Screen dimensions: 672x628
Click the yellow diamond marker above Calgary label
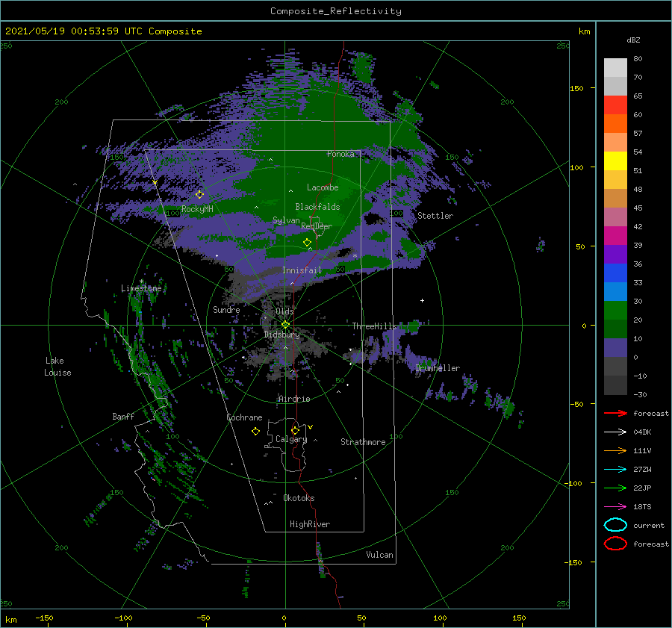click(295, 430)
